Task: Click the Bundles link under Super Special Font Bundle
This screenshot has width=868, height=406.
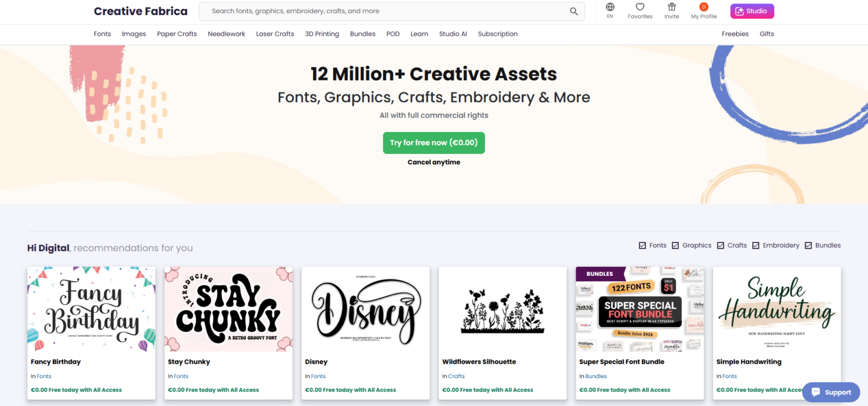Action: click(597, 376)
